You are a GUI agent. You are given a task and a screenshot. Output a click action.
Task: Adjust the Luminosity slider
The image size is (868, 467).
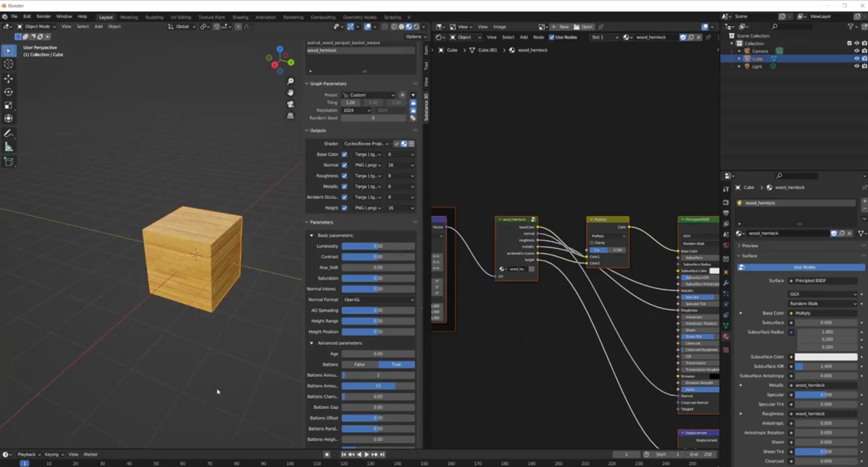[x=378, y=246]
